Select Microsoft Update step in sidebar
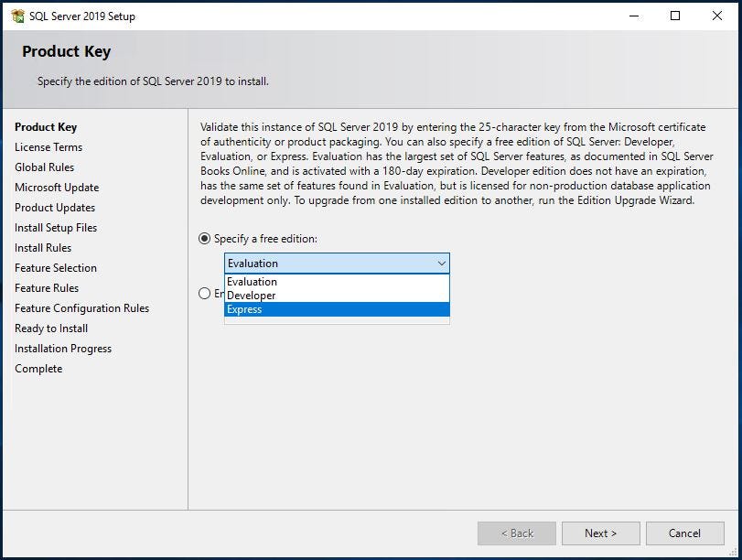The image size is (742, 560). tap(57, 188)
